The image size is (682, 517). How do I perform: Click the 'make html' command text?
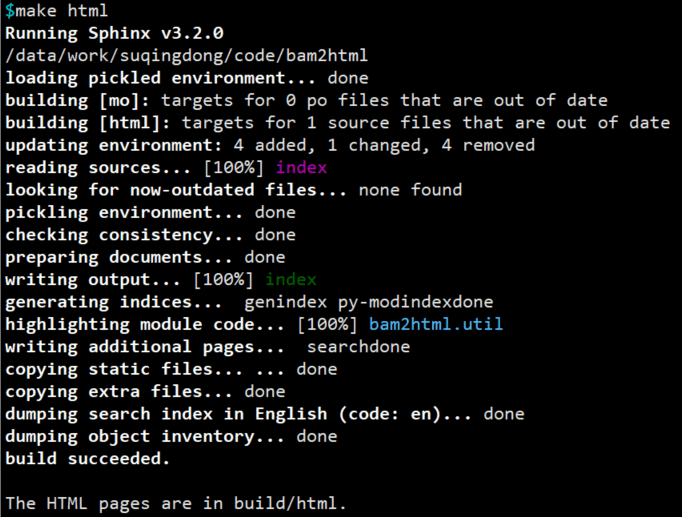click(x=61, y=10)
